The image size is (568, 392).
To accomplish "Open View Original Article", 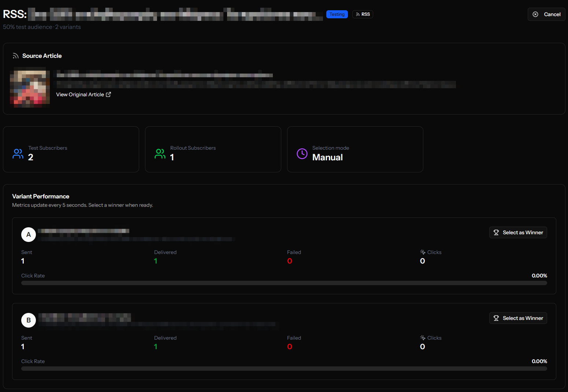I will click(x=81, y=94).
